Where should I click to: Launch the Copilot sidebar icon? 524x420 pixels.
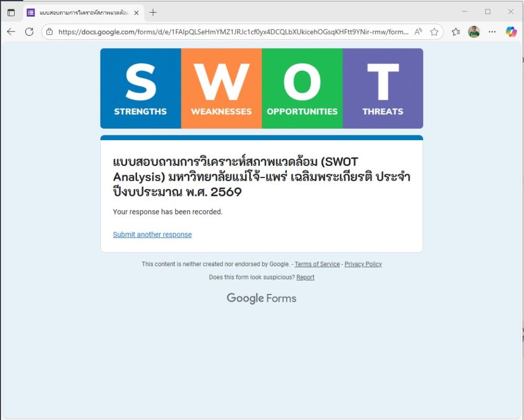click(511, 31)
